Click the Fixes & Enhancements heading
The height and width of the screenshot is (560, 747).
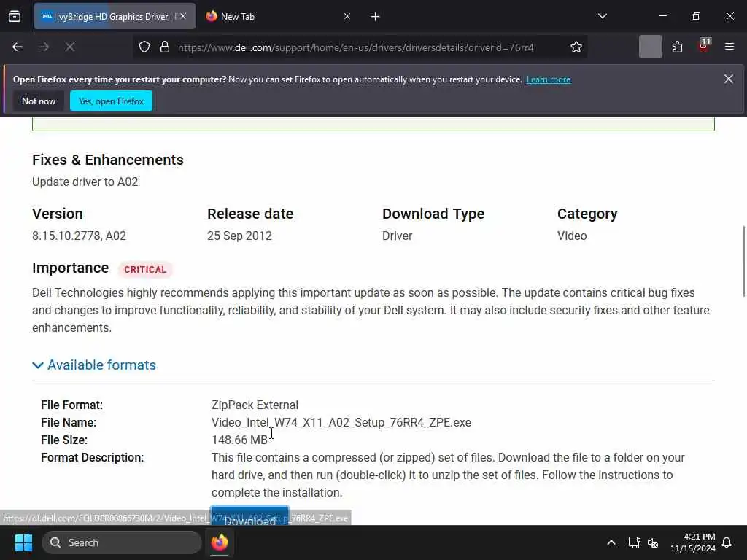(108, 160)
